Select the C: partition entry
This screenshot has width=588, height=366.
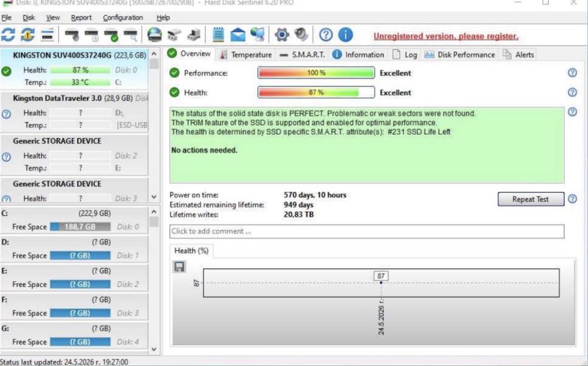[74, 220]
